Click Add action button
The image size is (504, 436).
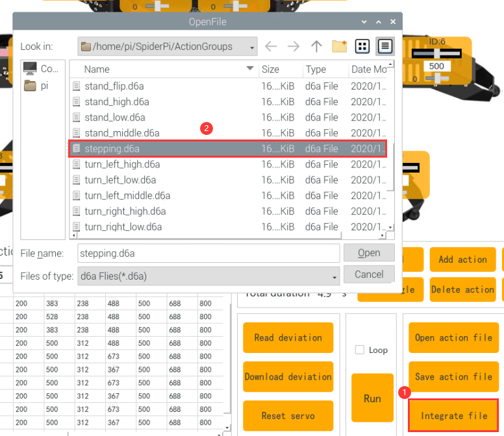[463, 260]
